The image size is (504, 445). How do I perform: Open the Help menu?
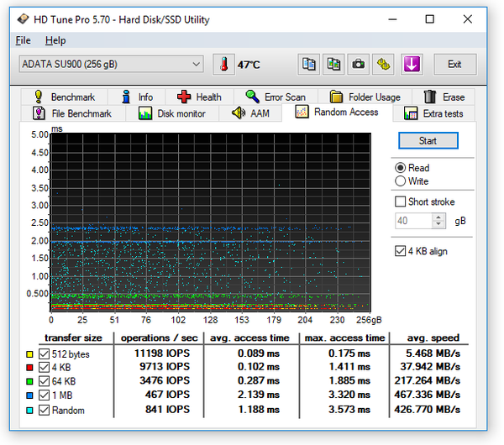pos(55,40)
